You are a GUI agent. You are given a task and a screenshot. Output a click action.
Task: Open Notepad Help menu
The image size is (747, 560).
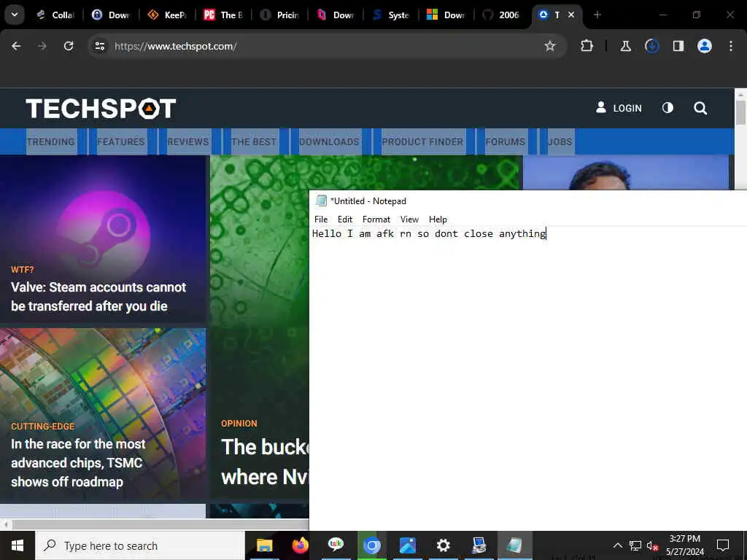click(438, 219)
